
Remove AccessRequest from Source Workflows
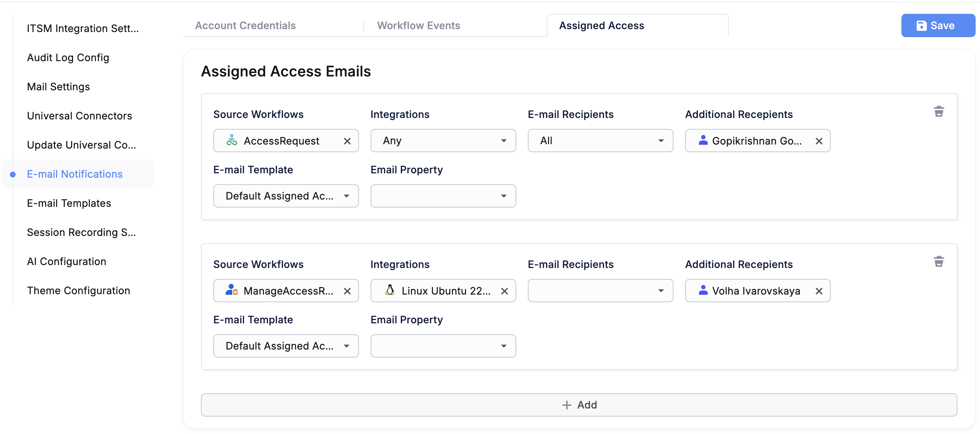coord(347,141)
